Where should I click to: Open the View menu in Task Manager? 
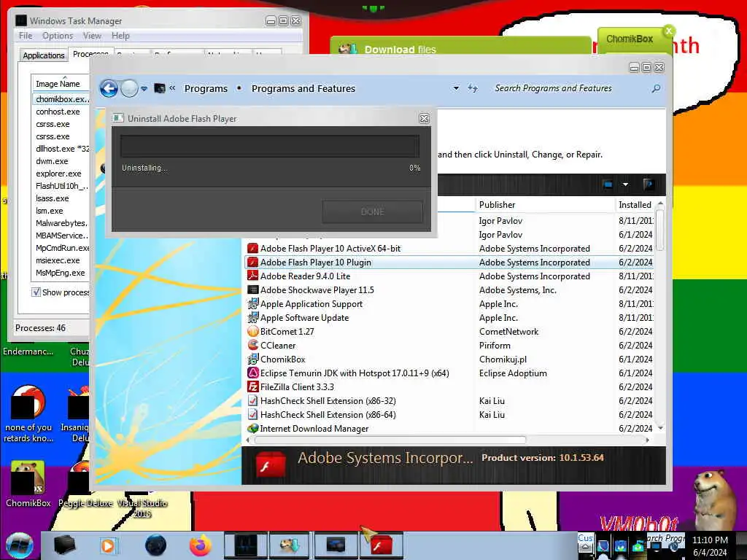pyautogui.click(x=92, y=36)
